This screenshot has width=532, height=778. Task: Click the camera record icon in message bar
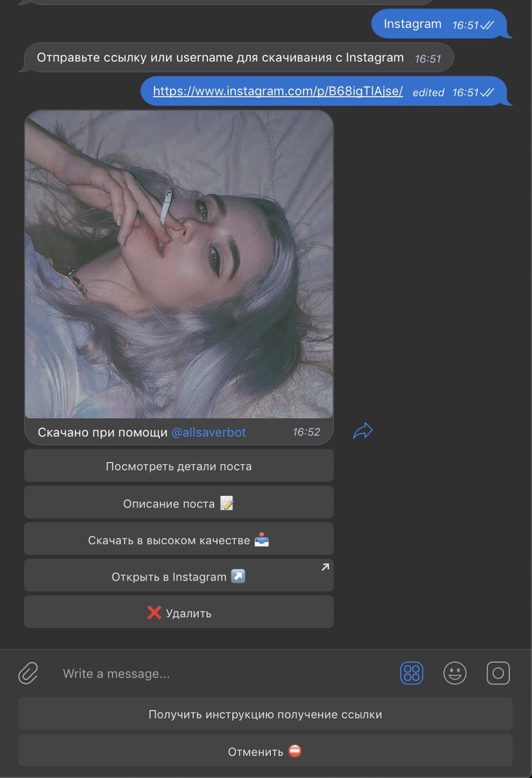[498, 673]
